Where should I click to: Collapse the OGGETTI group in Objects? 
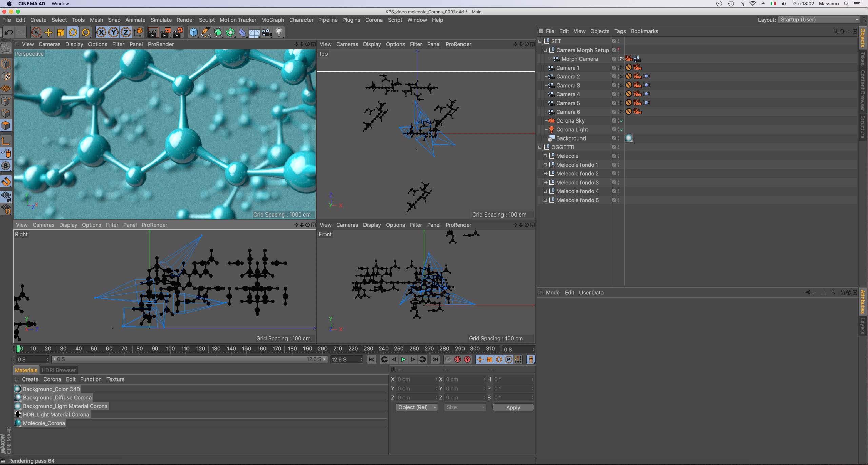point(540,147)
